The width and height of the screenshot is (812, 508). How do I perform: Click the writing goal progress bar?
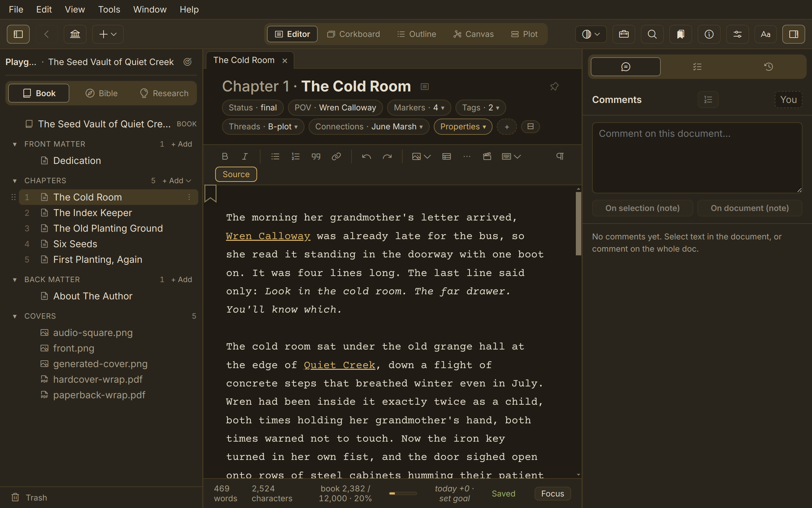pyautogui.click(x=403, y=493)
